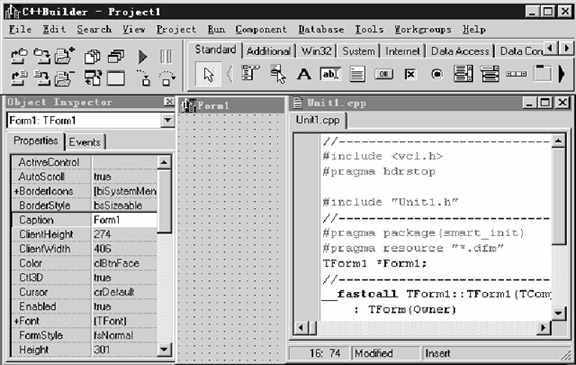Select the MainMenu component icon

point(251,73)
